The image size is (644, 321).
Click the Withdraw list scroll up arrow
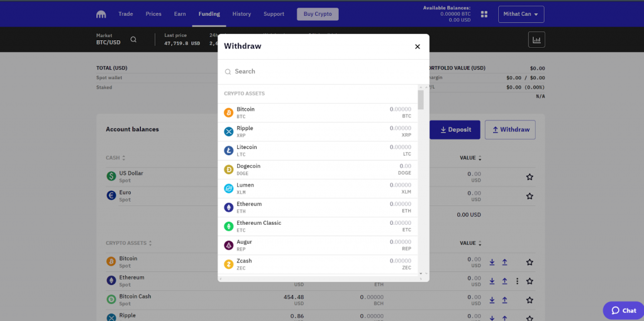point(421,87)
